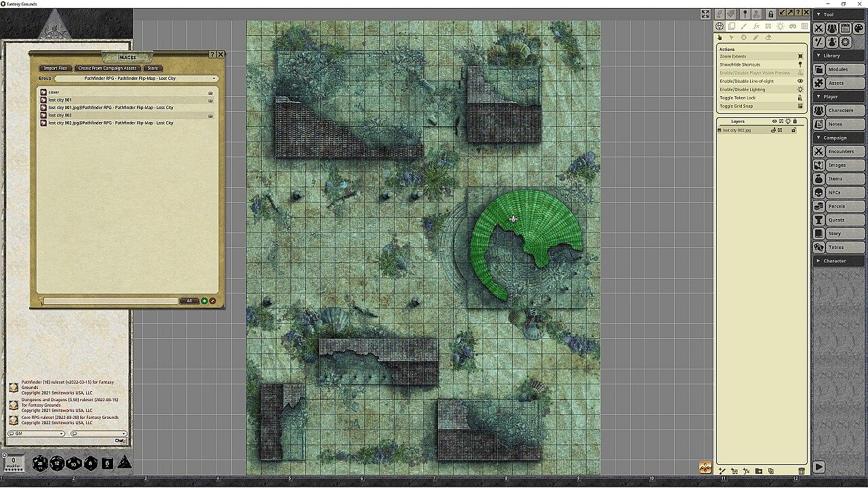This screenshot has height=488, width=868.
Task: Select the target circle tool
Action: point(744,38)
